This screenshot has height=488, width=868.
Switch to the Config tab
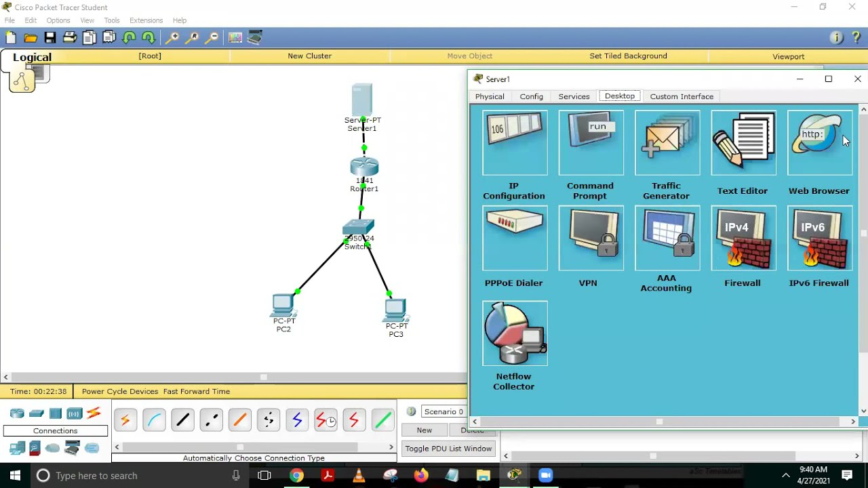(532, 96)
